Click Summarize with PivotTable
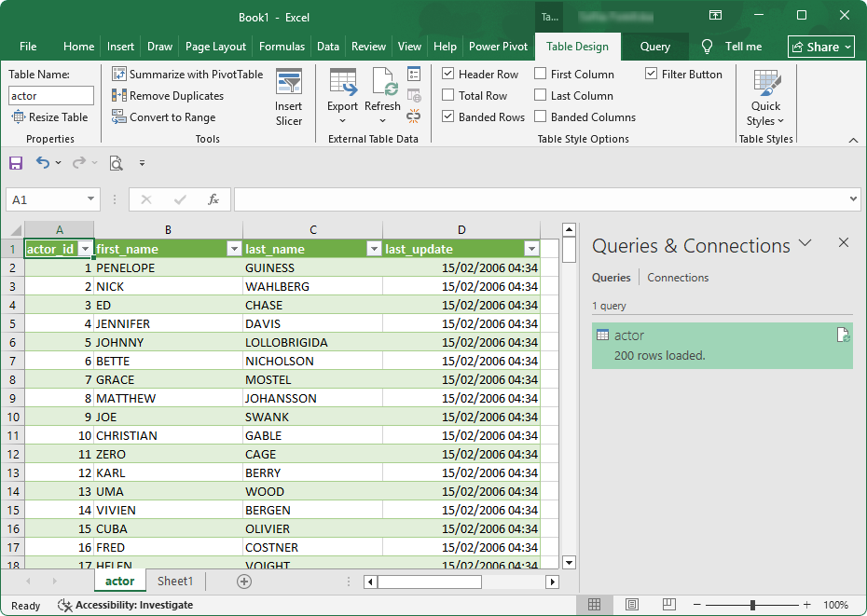This screenshot has height=616, width=867. click(x=187, y=74)
